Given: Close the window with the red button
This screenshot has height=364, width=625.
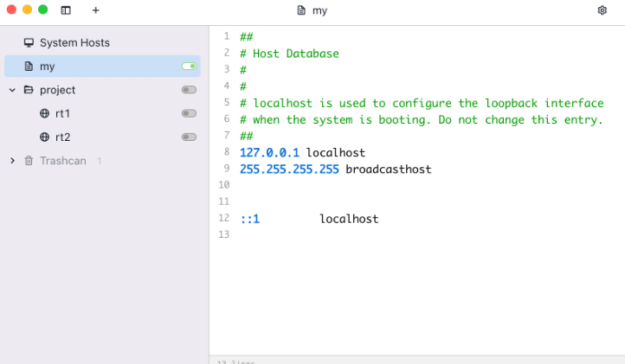Looking at the screenshot, I should coord(11,10).
